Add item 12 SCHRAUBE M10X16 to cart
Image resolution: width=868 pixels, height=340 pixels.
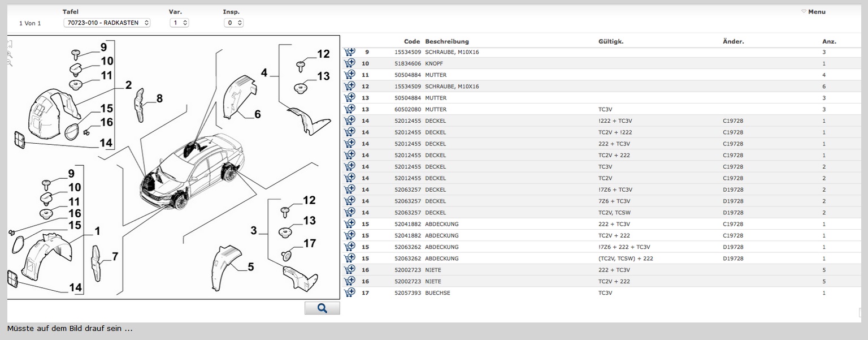click(x=349, y=86)
